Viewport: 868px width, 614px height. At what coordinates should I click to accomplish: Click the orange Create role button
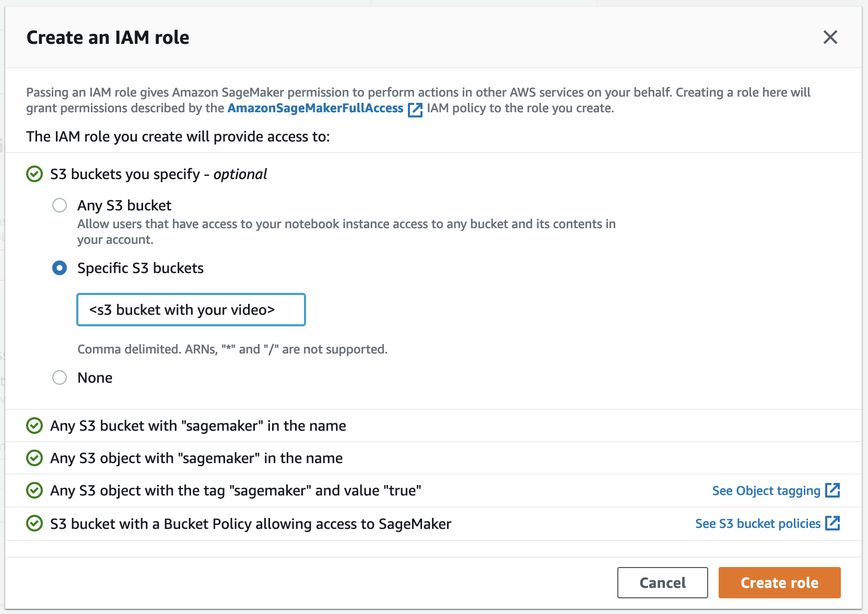pyautogui.click(x=779, y=583)
